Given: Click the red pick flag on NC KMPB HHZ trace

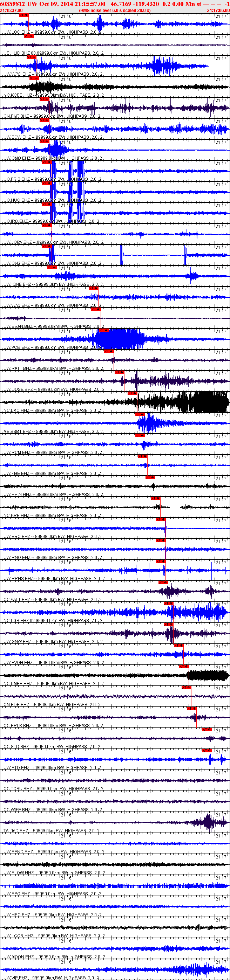Looking at the screenshot, I should click(x=183, y=666).
